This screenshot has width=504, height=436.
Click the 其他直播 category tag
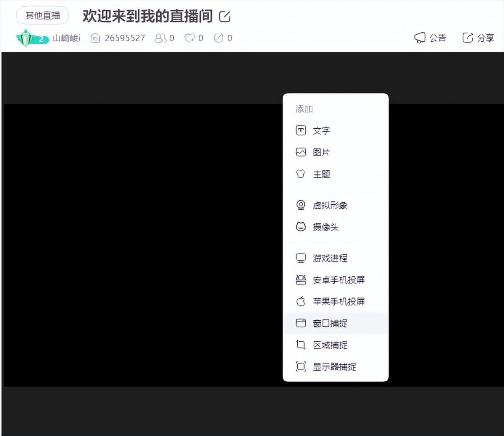point(42,16)
